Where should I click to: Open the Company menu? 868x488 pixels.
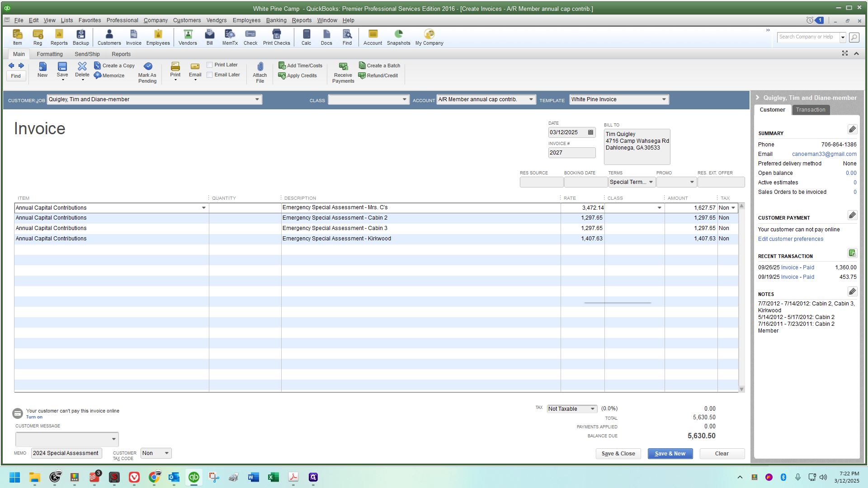click(x=156, y=20)
